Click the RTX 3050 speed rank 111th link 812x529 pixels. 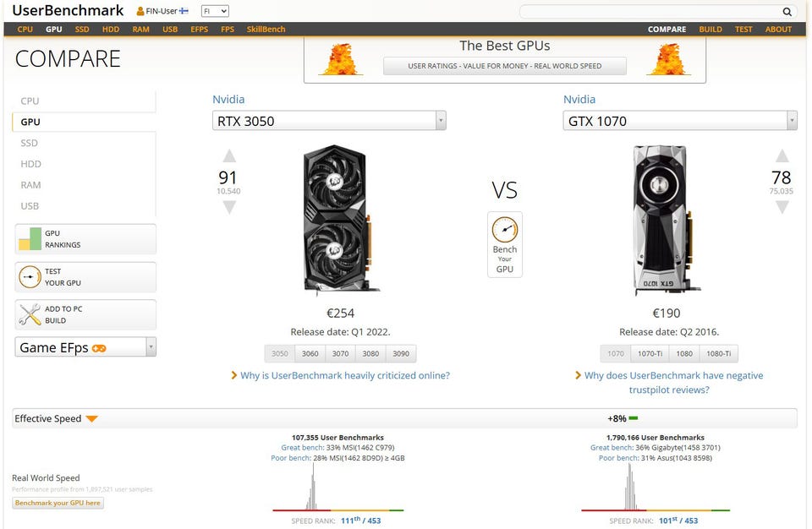coord(360,521)
